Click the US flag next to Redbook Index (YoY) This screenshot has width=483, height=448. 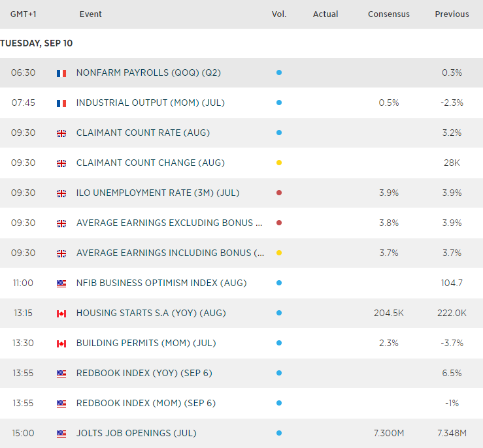click(x=61, y=374)
